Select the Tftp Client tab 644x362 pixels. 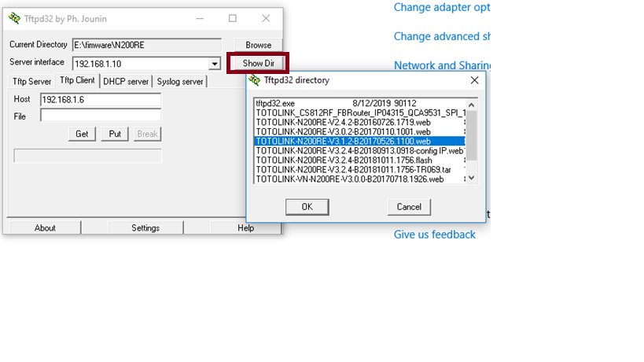click(x=77, y=80)
